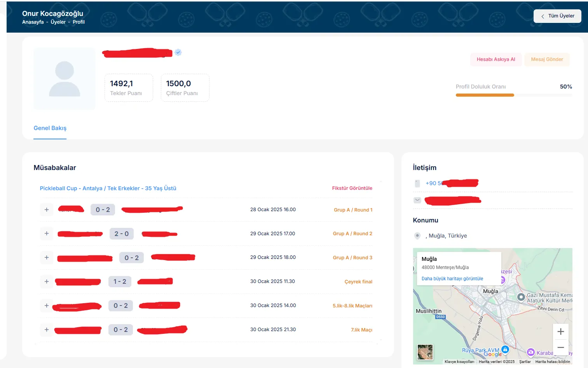Open the Fikstür Görüntüle link

(x=352, y=188)
